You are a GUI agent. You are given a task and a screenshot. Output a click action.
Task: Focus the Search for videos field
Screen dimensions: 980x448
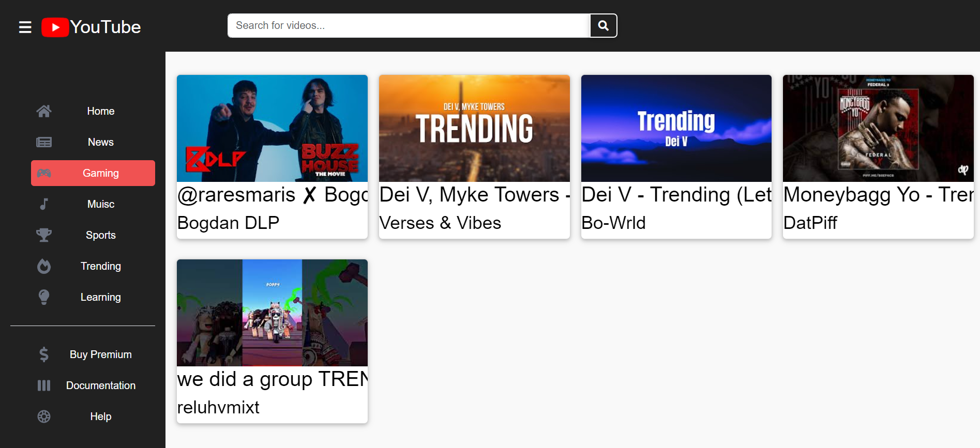click(x=409, y=25)
